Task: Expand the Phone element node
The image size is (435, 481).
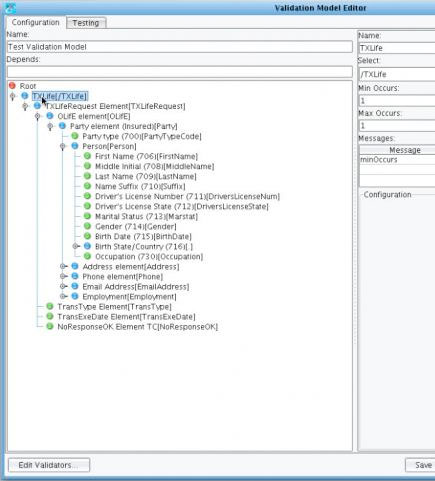Action: (x=63, y=276)
